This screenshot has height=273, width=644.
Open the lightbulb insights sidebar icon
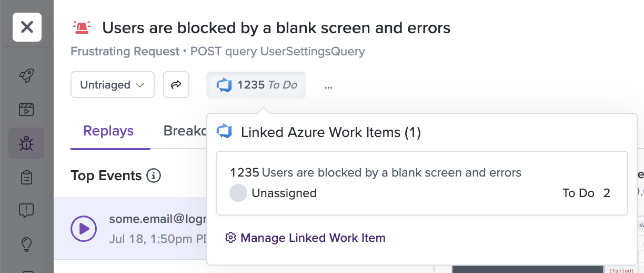26,244
